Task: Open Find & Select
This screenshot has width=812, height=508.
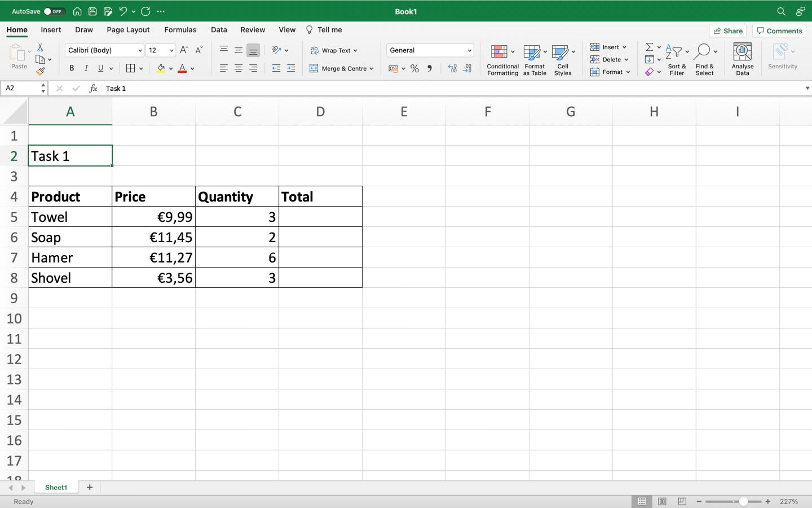Action: 705,60
